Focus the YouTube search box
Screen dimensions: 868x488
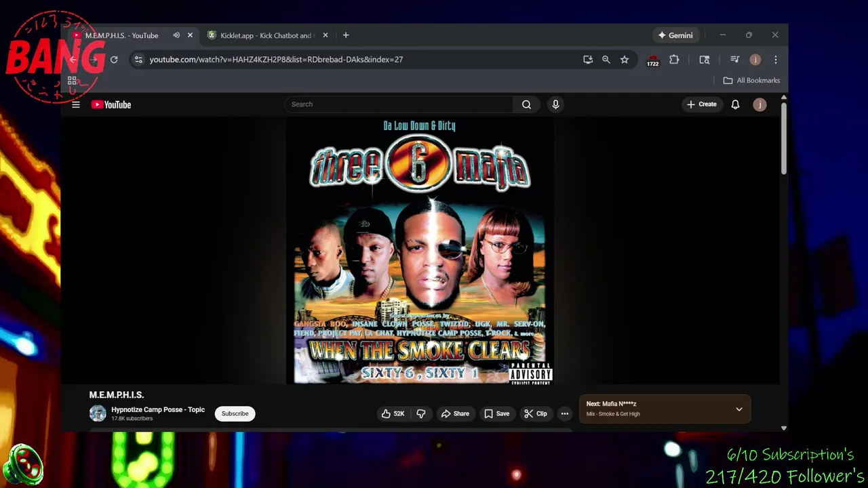pos(399,104)
